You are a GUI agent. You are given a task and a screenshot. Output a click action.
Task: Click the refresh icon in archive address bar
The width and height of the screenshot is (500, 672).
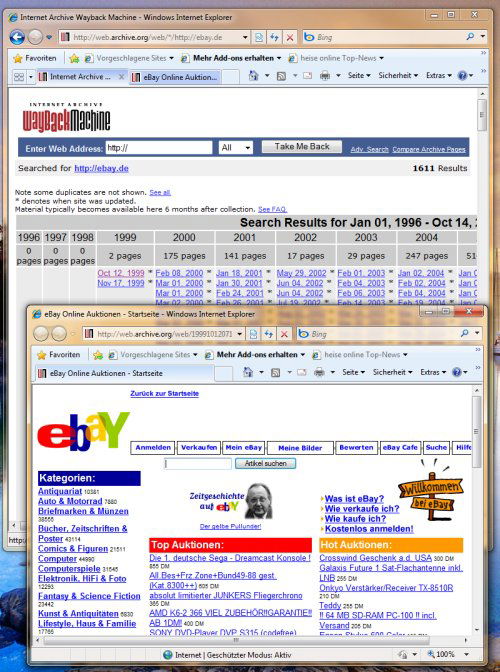click(275, 37)
